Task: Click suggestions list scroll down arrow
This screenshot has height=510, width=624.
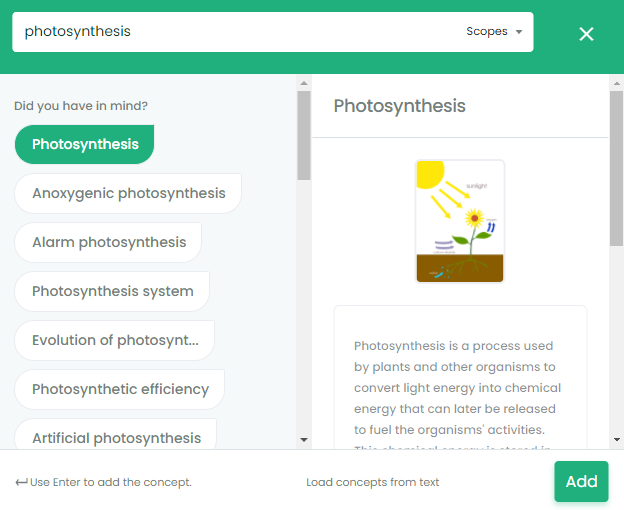Action: pyautogui.click(x=304, y=440)
